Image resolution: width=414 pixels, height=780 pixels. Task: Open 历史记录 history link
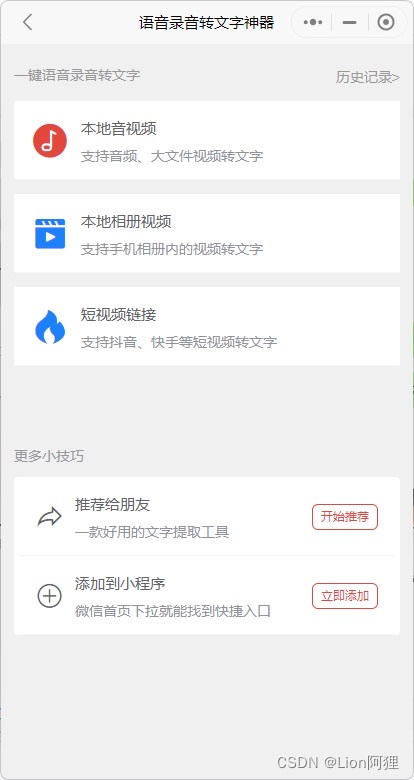coord(368,77)
